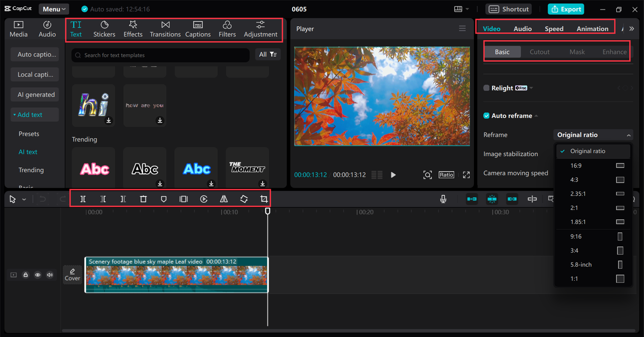Click the Rotate icon in timeline toolbar

(x=244, y=199)
